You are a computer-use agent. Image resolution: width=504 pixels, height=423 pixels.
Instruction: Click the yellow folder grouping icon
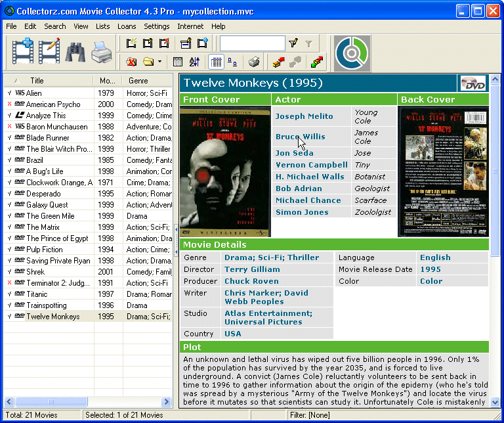pyautogui.click(x=148, y=62)
